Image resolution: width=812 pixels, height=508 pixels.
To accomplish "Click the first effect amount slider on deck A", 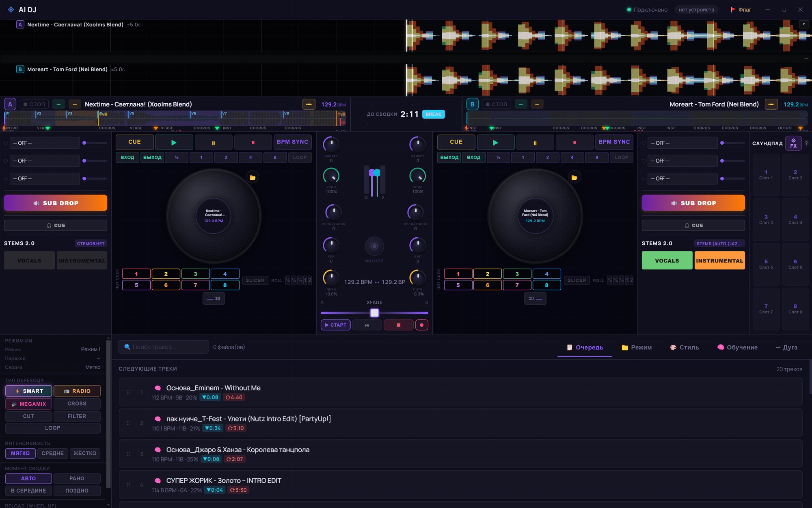I will pos(95,143).
